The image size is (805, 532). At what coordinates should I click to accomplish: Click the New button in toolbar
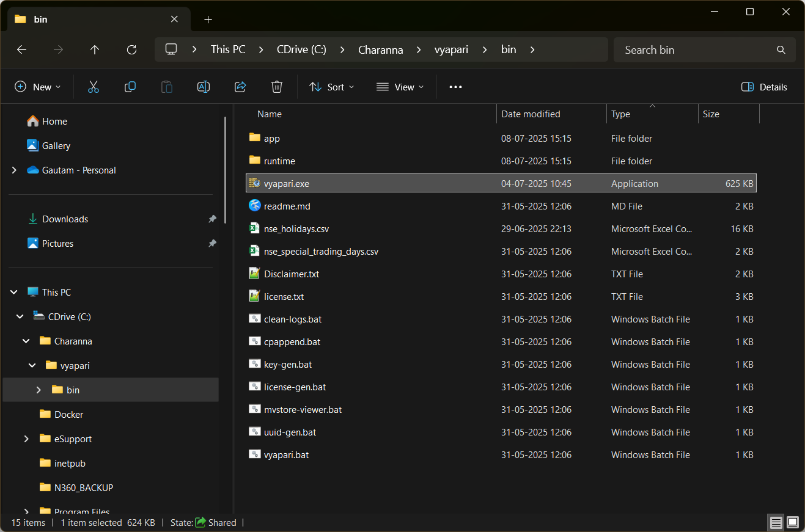pos(38,87)
